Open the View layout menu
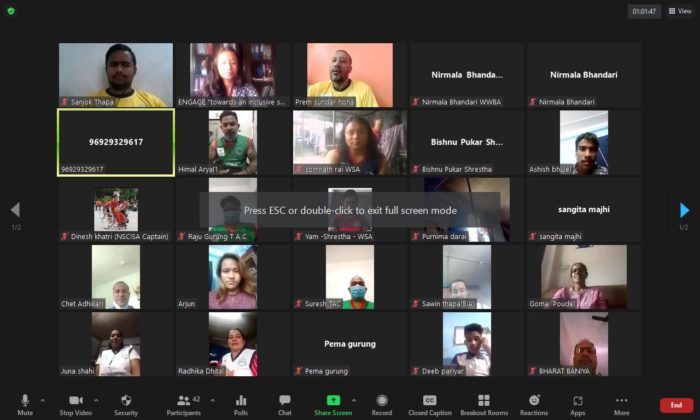The width and height of the screenshot is (700, 420). click(x=678, y=11)
